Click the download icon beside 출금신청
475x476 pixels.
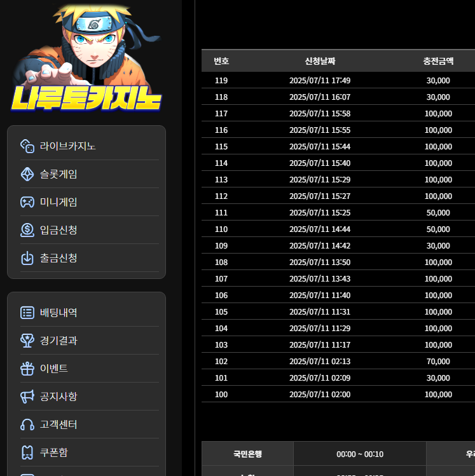tap(27, 258)
